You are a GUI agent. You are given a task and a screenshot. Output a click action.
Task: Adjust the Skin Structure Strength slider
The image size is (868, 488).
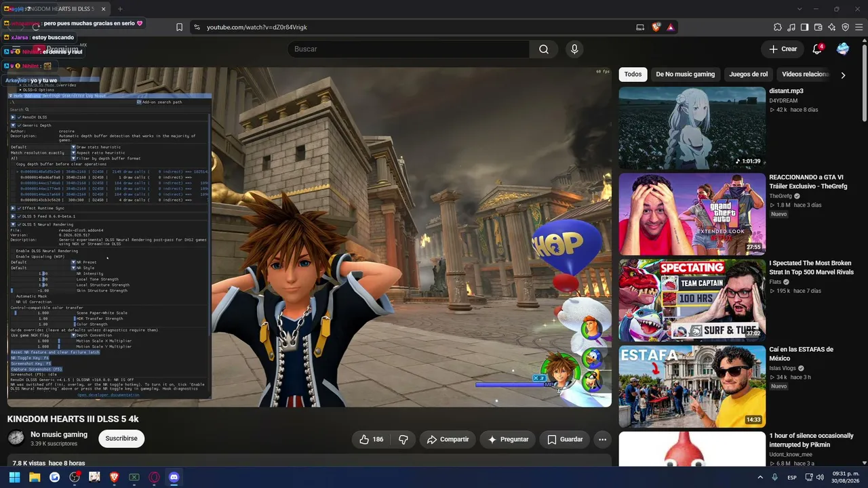43,291
